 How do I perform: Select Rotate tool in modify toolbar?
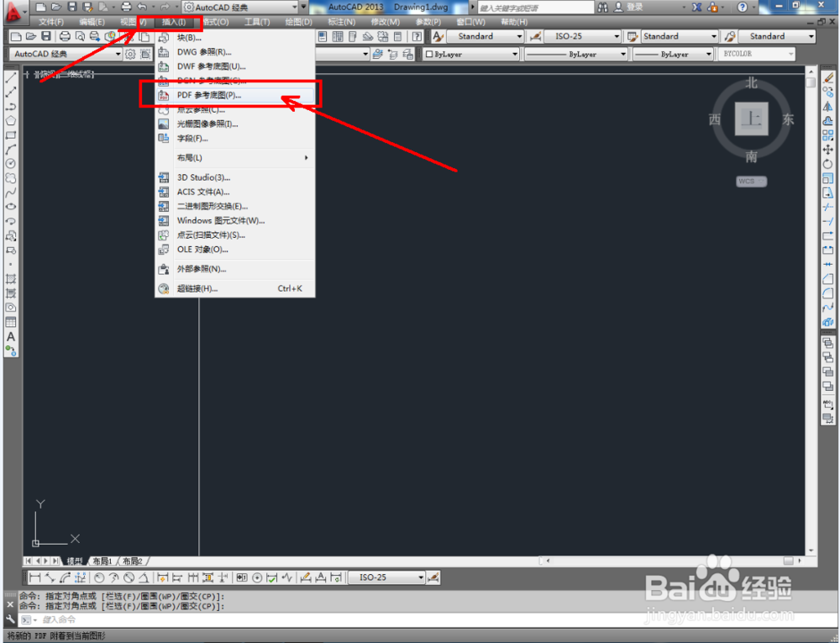pyautogui.click(x=828, y=165)
